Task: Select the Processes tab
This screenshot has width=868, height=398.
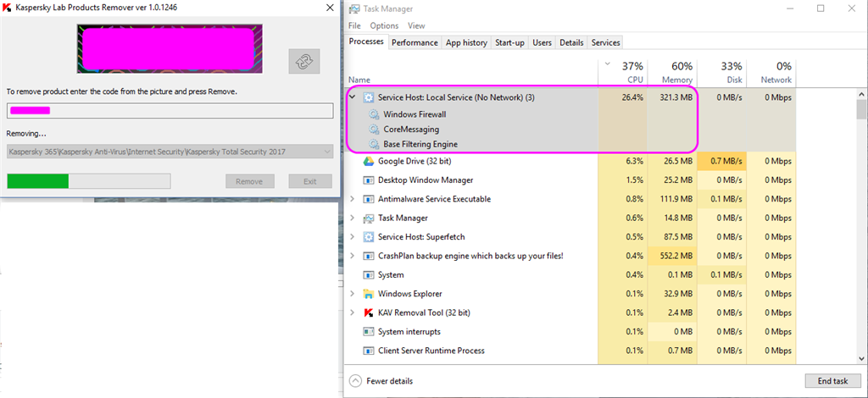Action: [x=366, y=41]
